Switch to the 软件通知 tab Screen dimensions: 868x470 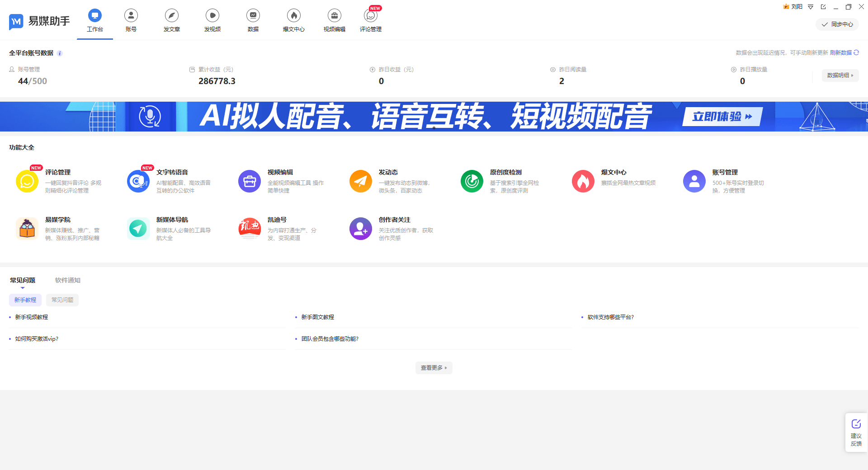click(67, 280)
